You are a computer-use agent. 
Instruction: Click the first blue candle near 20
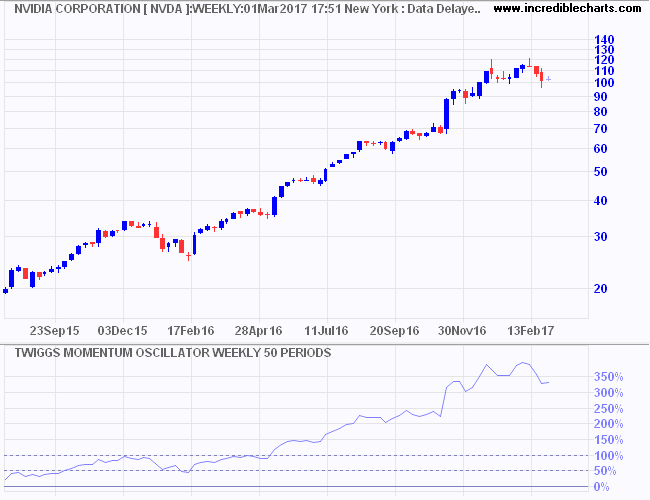[x=5, y=291]
